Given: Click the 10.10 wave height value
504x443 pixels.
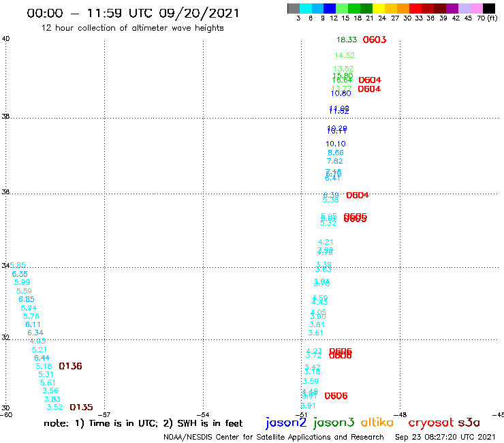Looking at the screenshot, I should tap(336, 144).
